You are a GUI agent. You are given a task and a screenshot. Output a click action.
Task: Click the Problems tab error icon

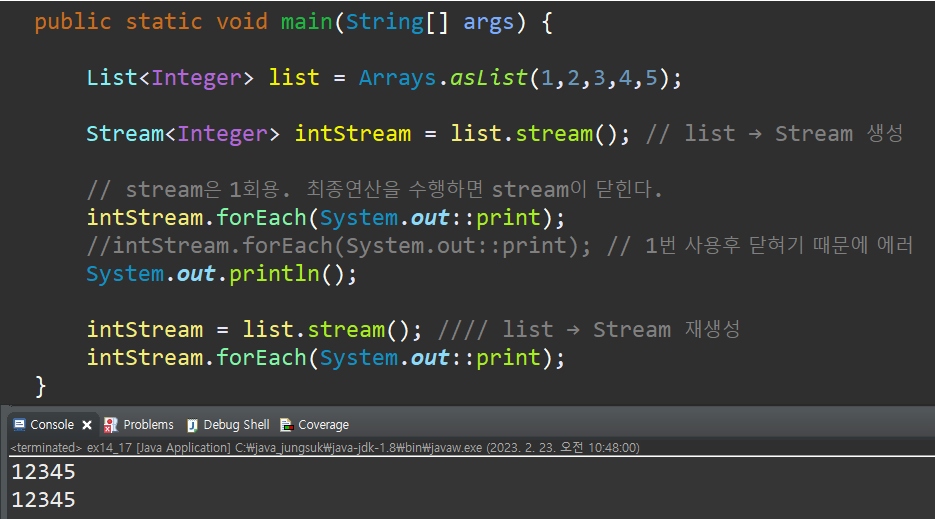110,425
